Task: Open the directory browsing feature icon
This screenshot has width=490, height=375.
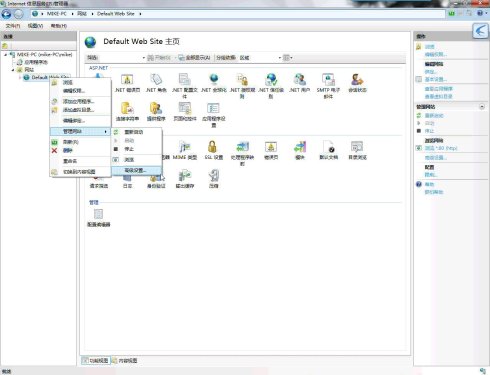Action: [x=357, y=150]
